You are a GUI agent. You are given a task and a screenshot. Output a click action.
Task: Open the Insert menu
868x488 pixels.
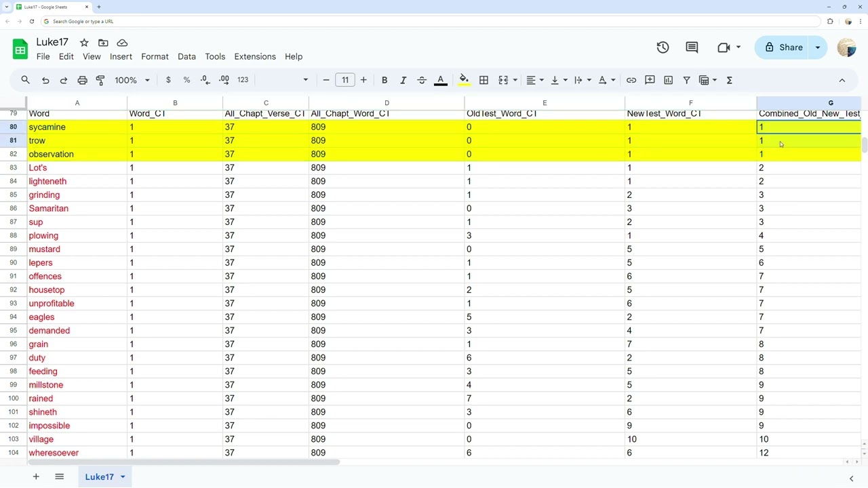[121, 56]
